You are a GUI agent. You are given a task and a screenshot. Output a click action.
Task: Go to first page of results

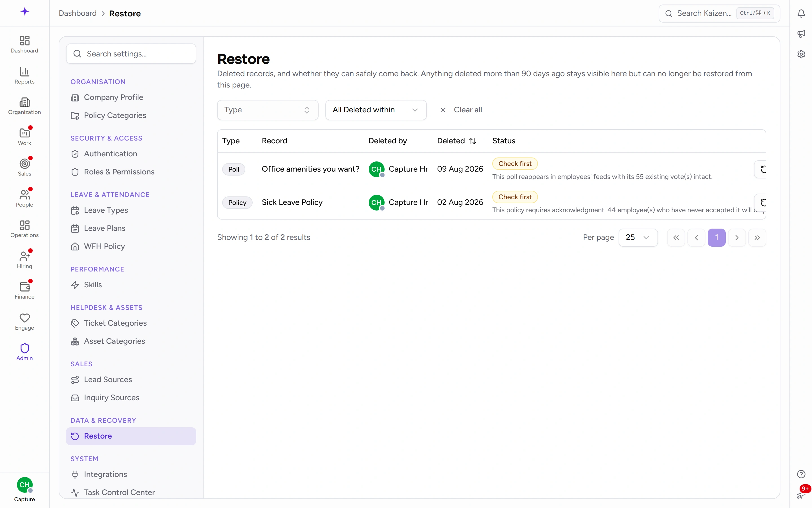click(676, 238)
